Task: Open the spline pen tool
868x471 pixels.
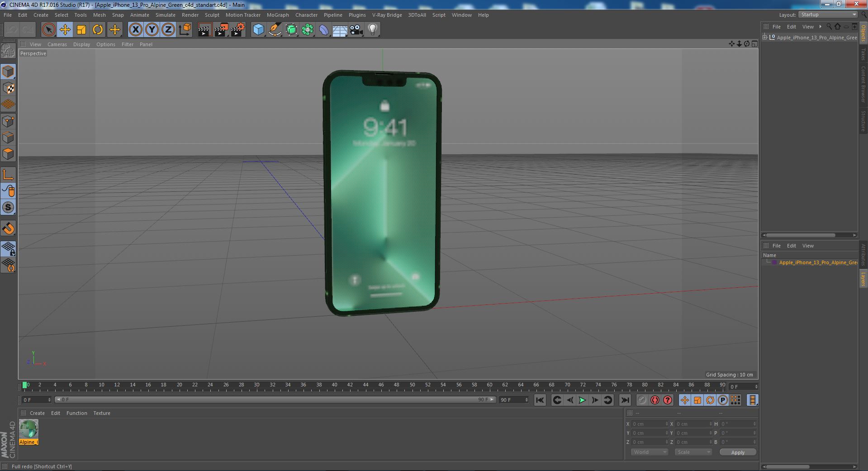Action: 275,30
